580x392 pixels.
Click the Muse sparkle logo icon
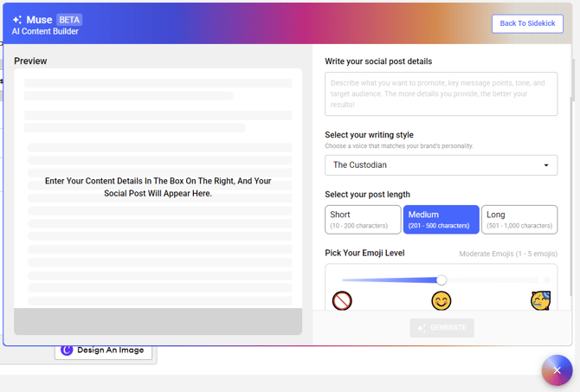pos(17,19)
